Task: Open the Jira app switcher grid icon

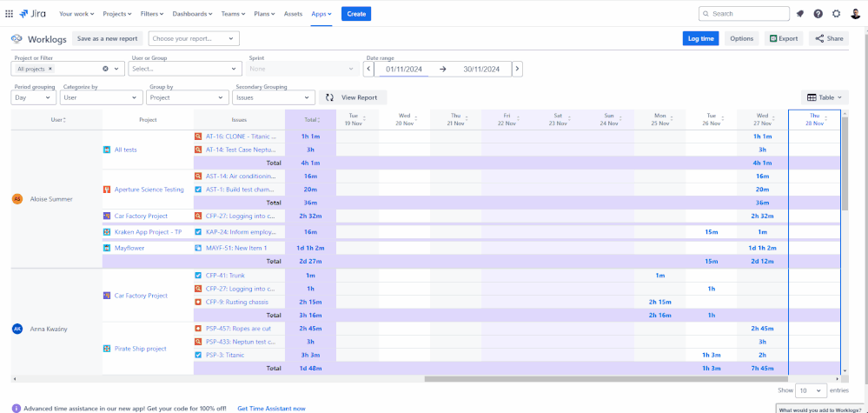Action: (9, 14)
